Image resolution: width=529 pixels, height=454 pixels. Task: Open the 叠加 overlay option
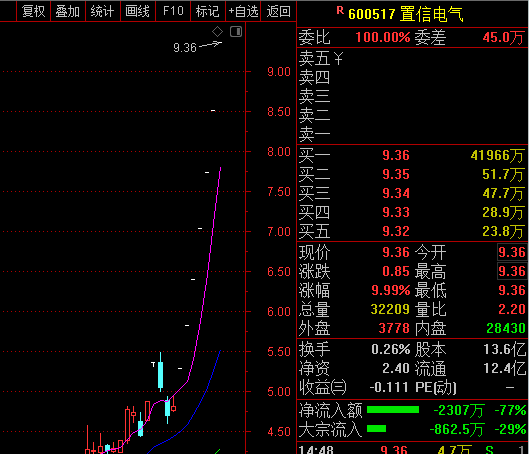coord(68,11)
